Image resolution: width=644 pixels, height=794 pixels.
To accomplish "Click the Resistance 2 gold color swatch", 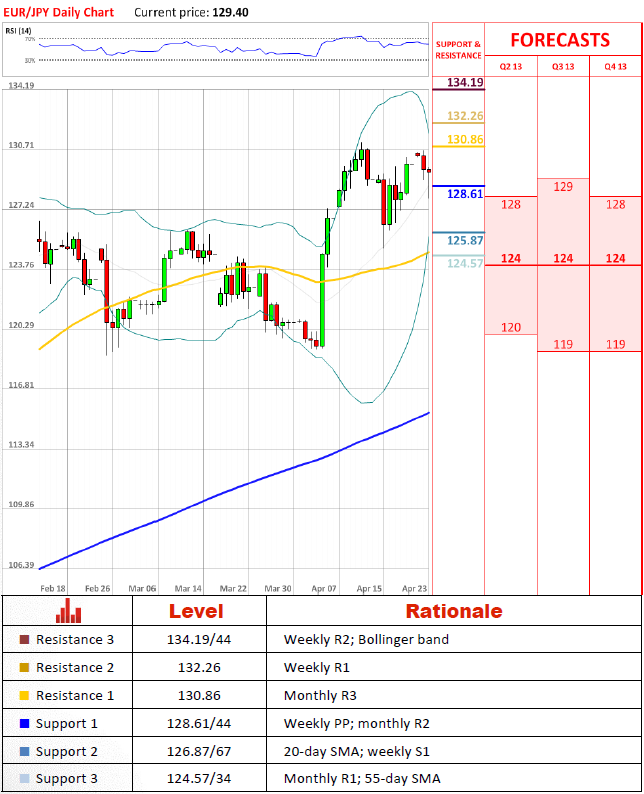I will pos(24,667).
